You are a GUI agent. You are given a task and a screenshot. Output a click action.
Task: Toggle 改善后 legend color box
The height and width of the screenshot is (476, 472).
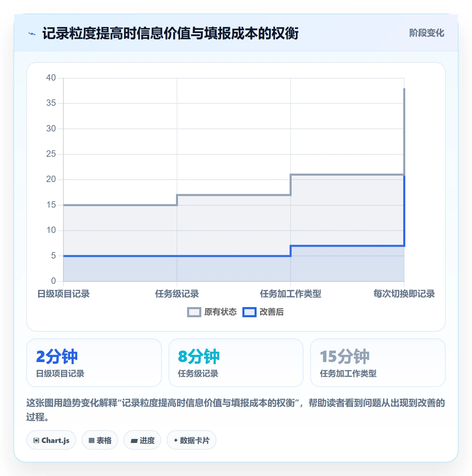[x=249, y=312]
